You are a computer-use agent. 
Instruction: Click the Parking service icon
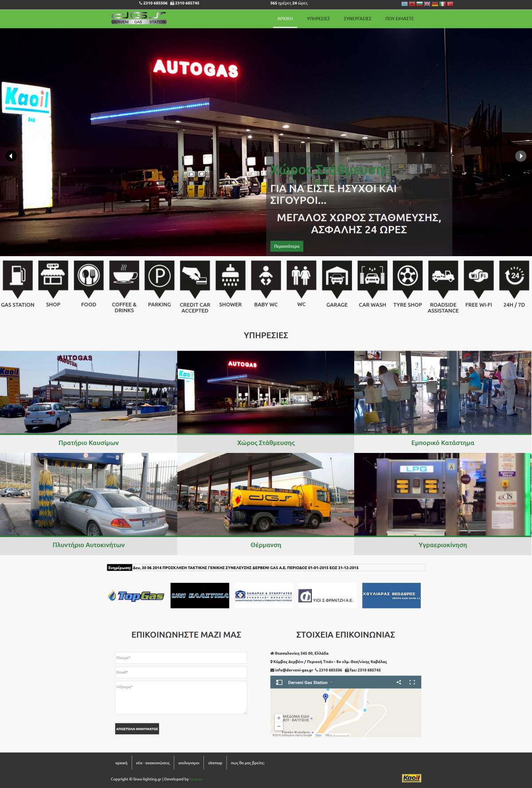click(x=160, y=279)
